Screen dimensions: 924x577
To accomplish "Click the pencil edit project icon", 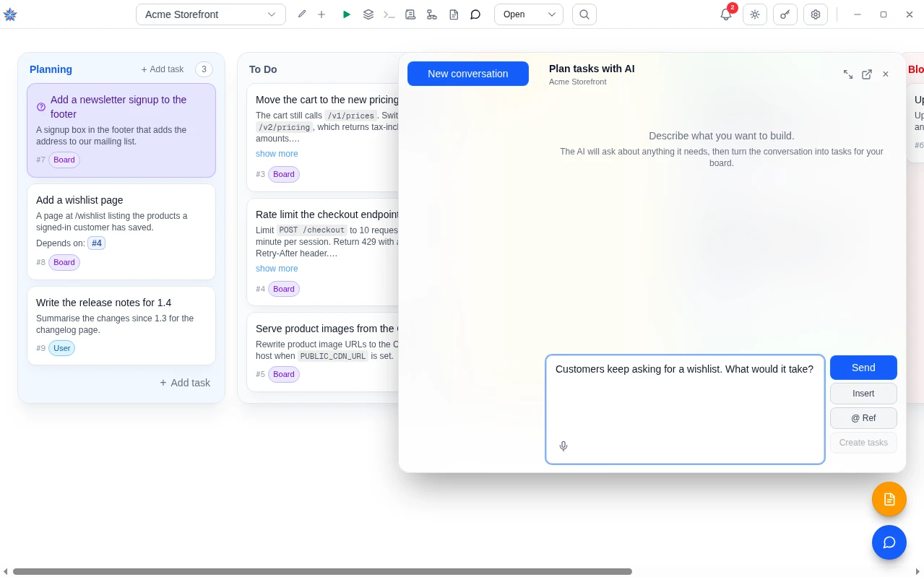I will click(x=302, y=14).
